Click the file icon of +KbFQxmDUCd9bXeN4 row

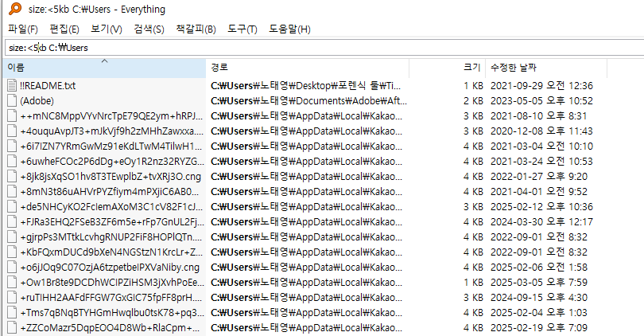pos(12,252)
